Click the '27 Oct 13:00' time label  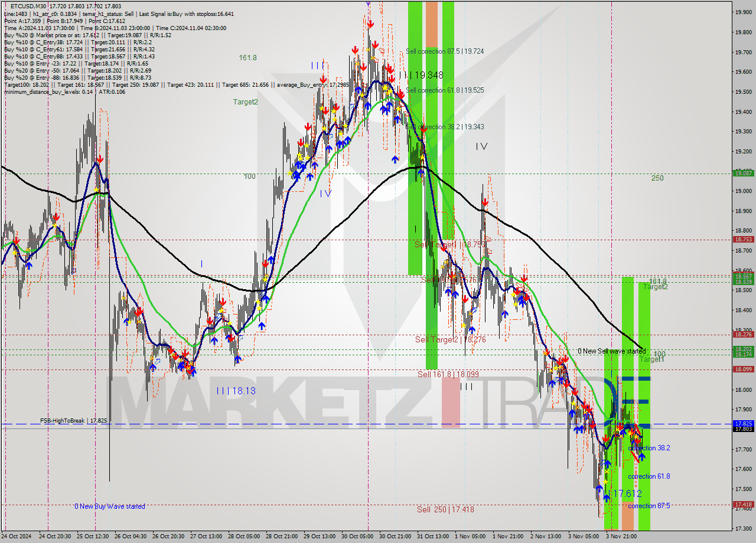[x=206, y=537]
